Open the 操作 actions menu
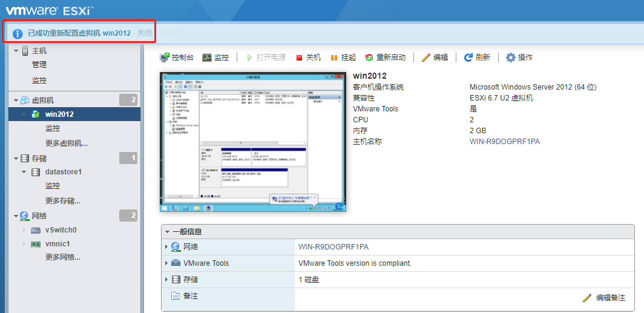Screen dimensions: 644x313 pos(519,58)
